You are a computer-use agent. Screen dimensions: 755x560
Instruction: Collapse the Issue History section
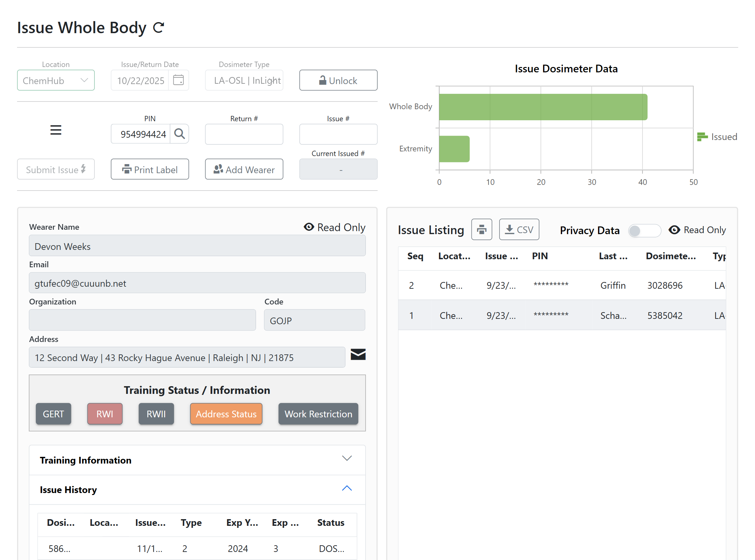197,489
